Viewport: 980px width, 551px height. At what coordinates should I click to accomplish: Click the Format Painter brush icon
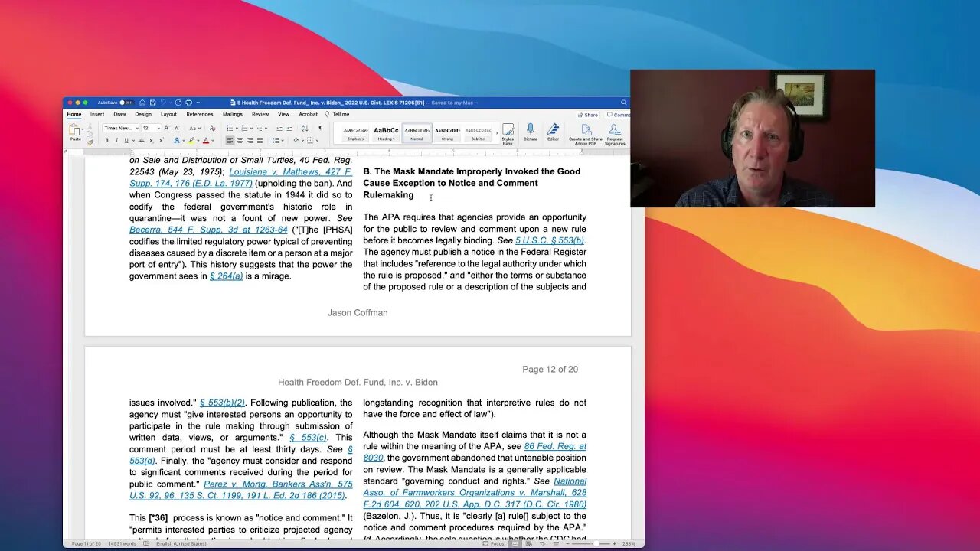click(90, 142)
